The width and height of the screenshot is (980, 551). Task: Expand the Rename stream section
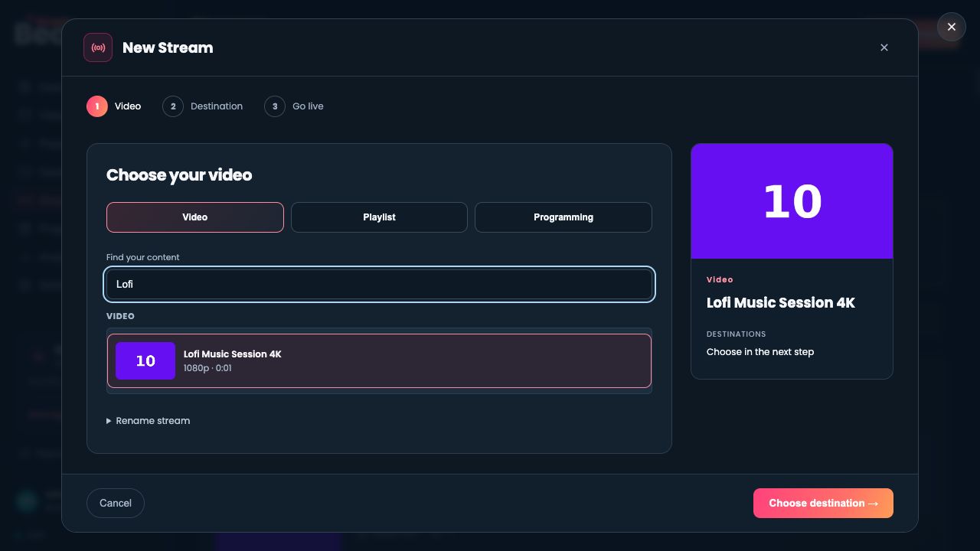point(149,421)
